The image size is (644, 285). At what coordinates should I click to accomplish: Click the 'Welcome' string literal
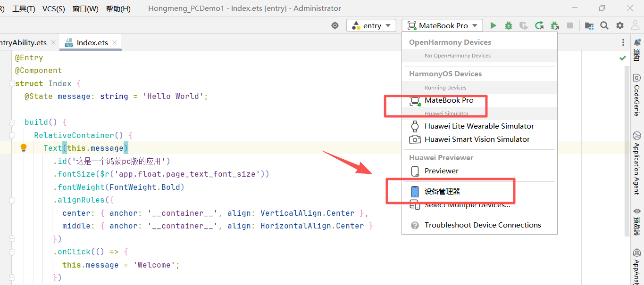(x=154, y=265)
